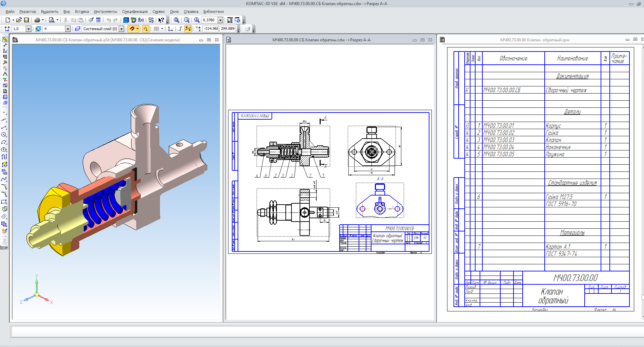644x347 pixels.
Task: Open the variables f(x) panel
Action: [141, 20]
